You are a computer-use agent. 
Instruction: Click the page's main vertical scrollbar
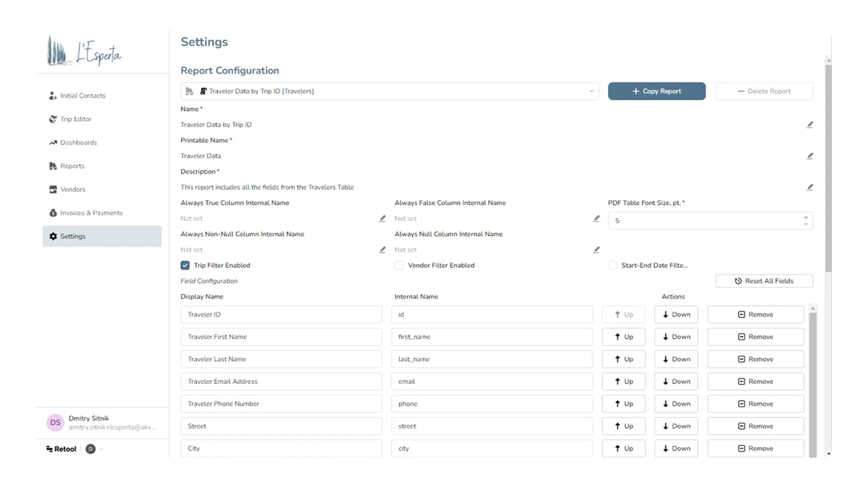tap(828, 168)
